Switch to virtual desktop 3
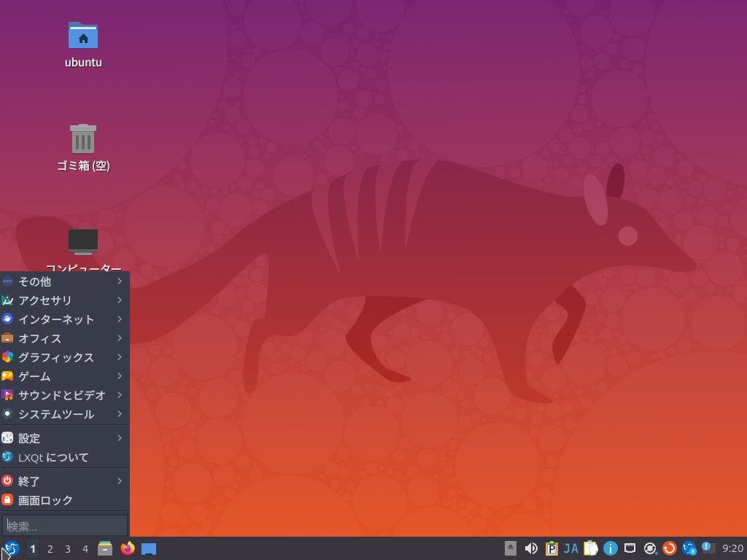 68,549
